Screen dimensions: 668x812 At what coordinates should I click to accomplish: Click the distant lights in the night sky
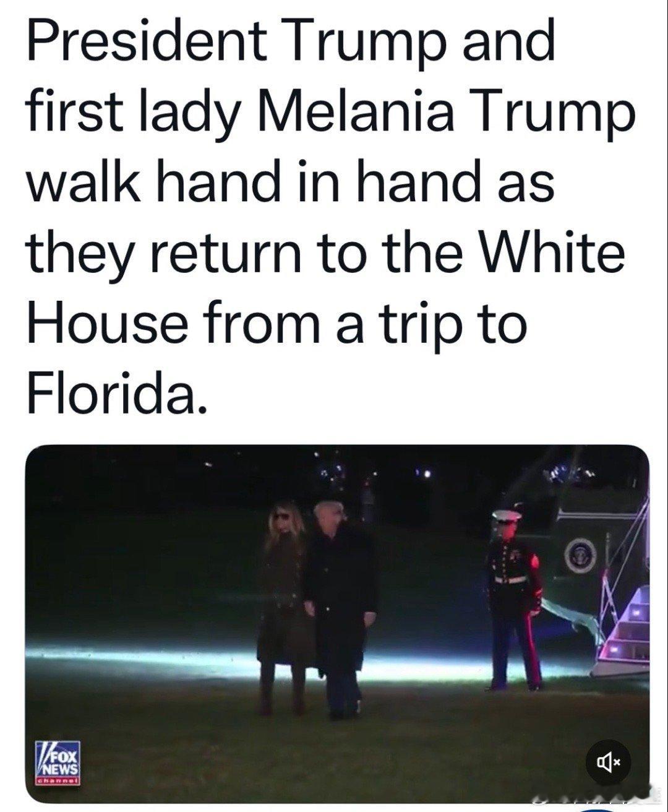pyautogui.click(x=334, y=473)
